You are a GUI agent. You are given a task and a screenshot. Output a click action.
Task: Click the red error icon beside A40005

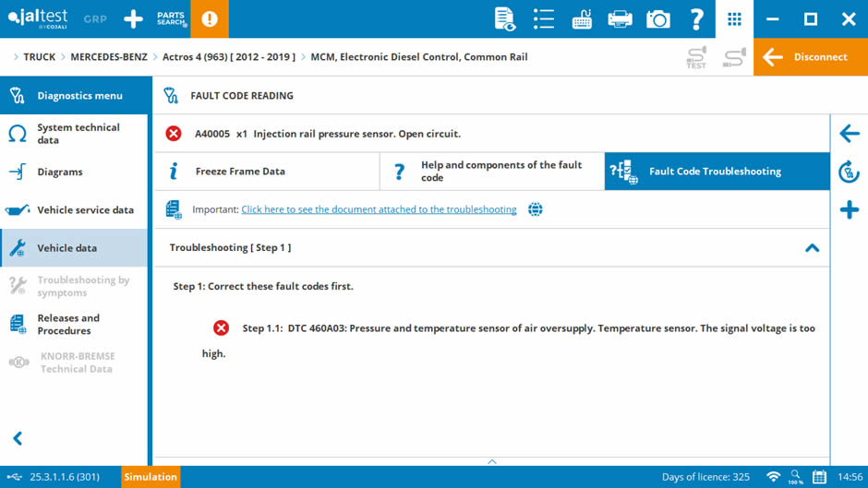pos(174,134)
